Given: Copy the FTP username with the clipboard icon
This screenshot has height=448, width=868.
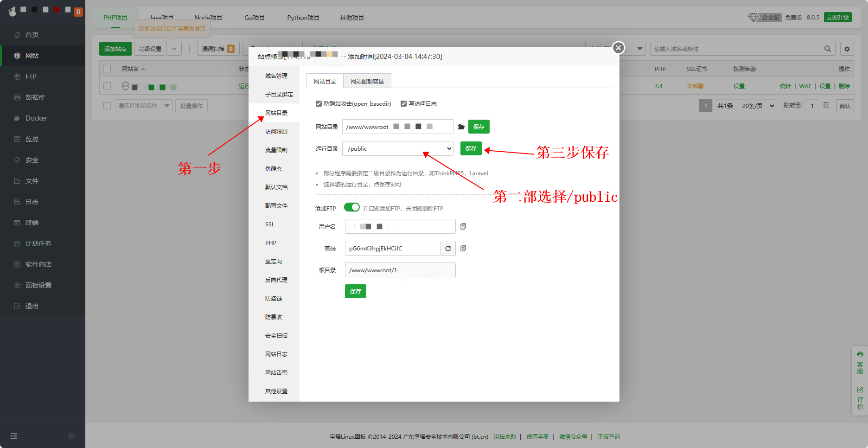Looking at the screenshot, I should [x=463, y=226].
